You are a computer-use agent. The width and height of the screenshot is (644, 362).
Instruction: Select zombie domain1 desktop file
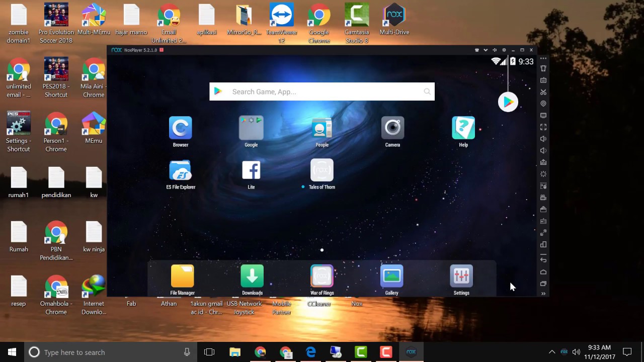coord(19,23)
